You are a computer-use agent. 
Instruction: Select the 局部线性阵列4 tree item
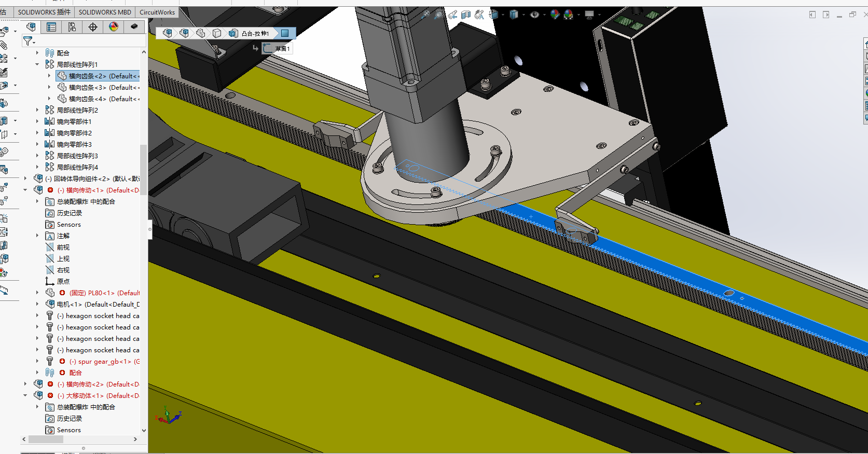[x=71, y=167]
